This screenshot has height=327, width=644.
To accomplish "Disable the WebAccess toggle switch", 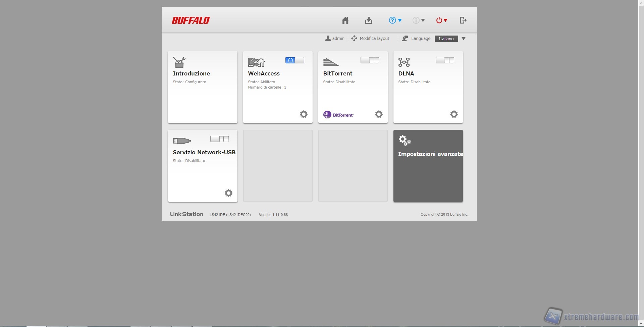I will pos(294,60).
